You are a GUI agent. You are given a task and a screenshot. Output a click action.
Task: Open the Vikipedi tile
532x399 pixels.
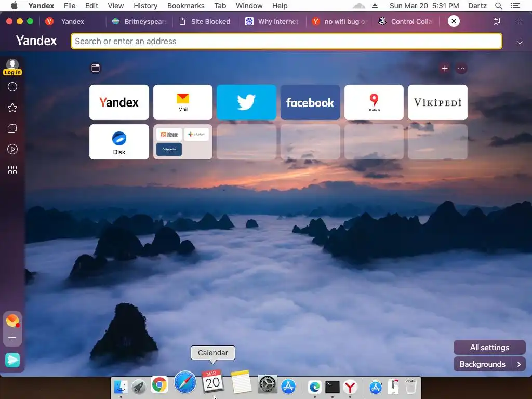pos(437,102)
